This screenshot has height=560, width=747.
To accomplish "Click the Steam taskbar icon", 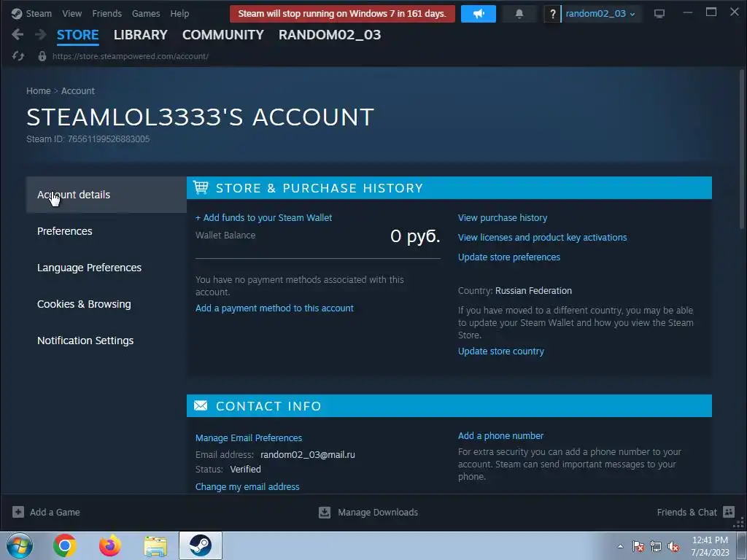I will click(201, 545).
